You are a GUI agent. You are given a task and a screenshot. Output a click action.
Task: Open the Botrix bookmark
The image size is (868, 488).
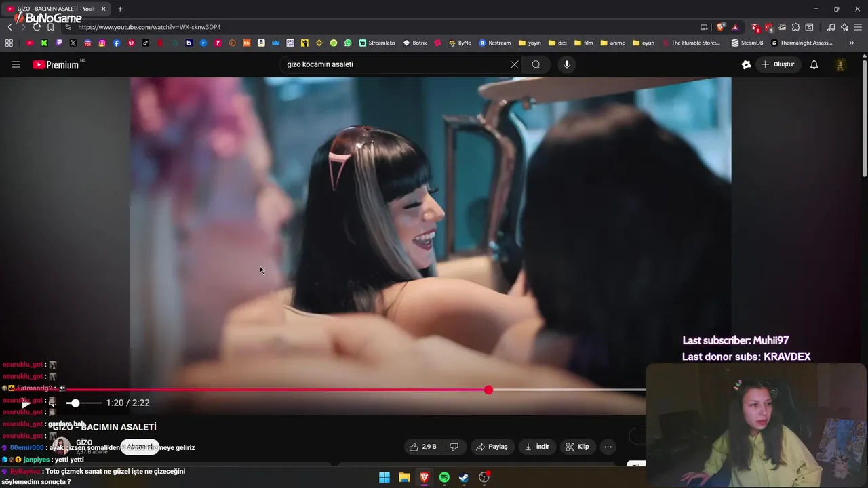tap(414, 43)
